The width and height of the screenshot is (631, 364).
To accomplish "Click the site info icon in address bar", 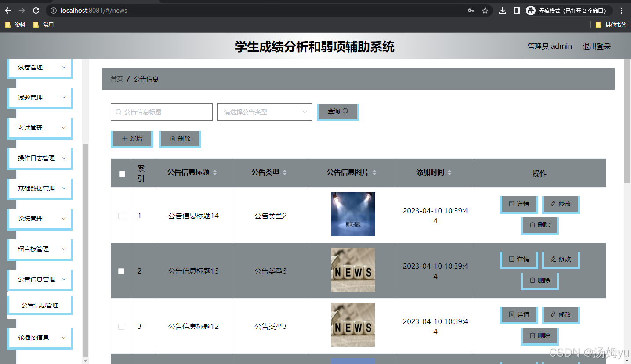I will pyautogui.click(x=54, y=11).
